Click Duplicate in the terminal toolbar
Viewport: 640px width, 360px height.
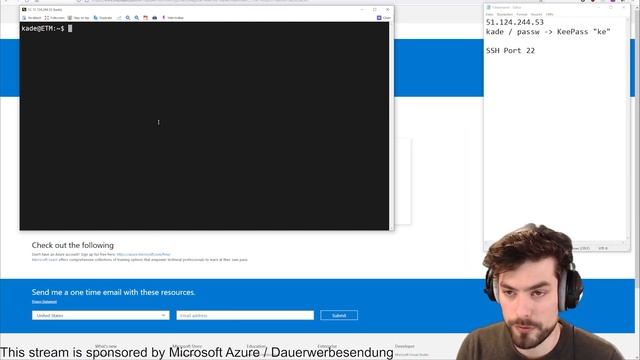click(103, 18)
